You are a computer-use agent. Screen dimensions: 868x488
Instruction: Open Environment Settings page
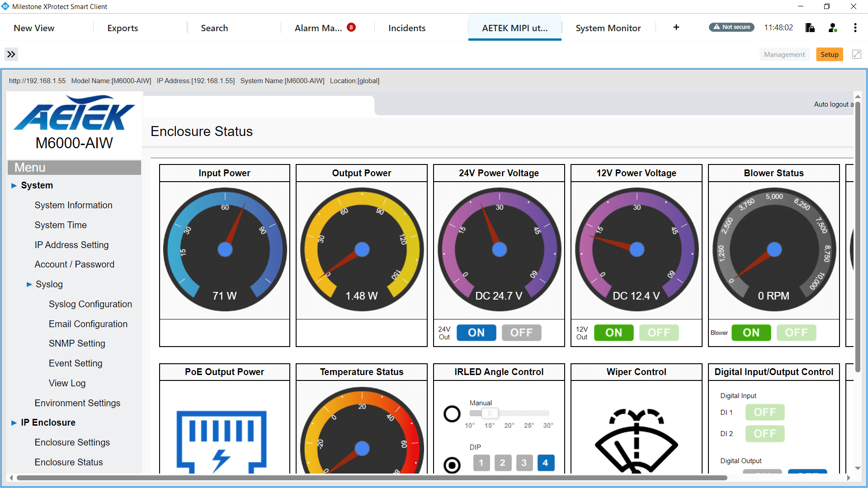click(77, 403)
